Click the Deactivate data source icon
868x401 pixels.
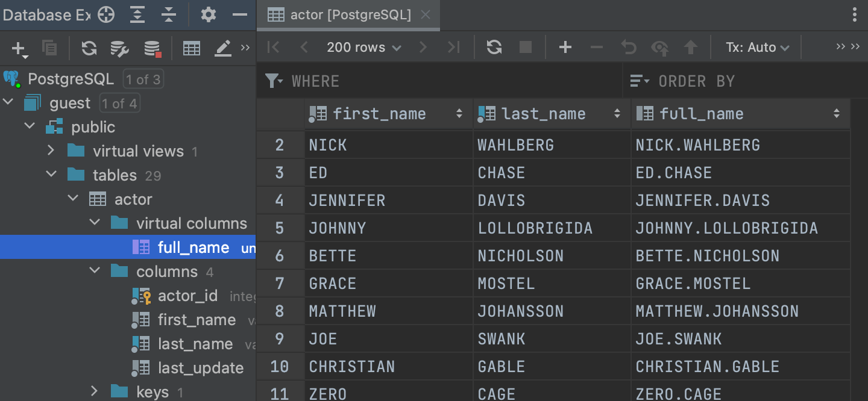coord(153,48)
